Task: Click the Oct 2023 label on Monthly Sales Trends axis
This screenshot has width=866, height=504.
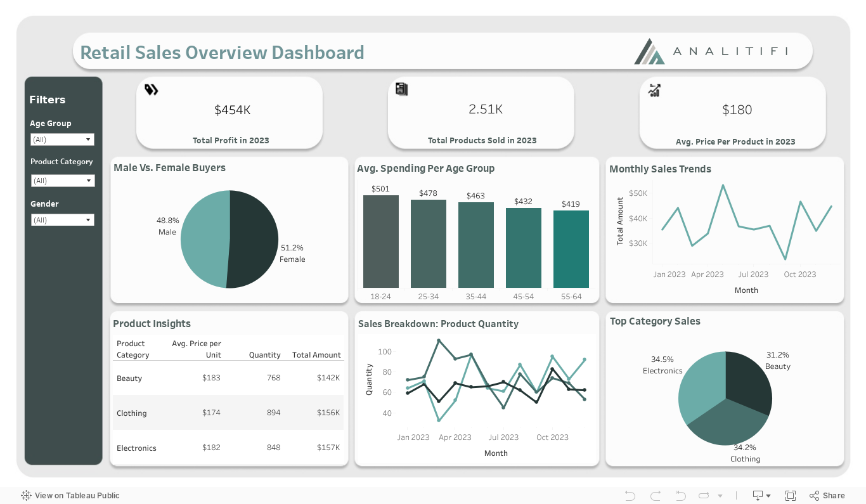Action: tap(799, 275)
